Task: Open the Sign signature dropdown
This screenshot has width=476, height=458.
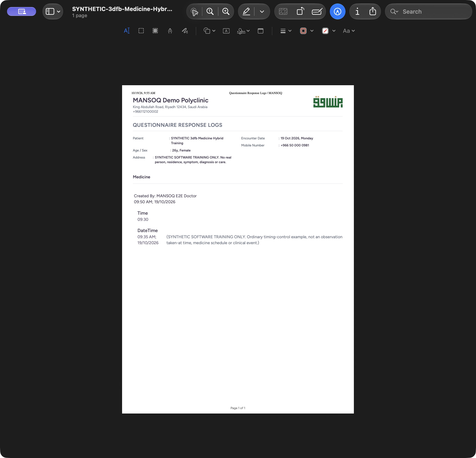Action: (x=243, y=31)
